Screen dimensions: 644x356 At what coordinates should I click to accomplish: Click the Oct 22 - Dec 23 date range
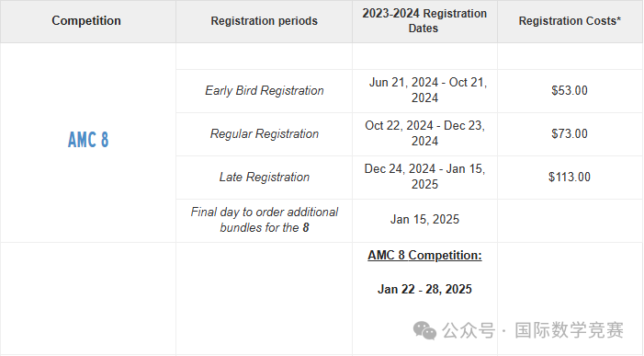tap(424, 133)
